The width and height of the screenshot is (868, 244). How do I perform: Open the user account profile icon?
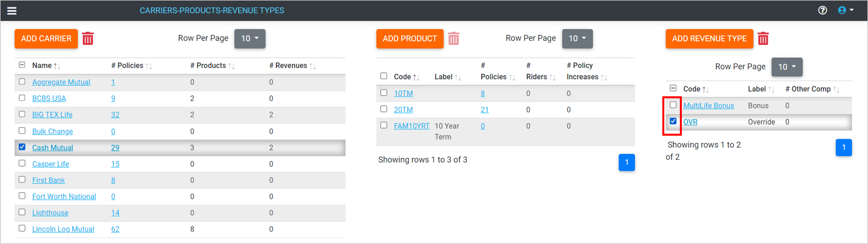842,10
